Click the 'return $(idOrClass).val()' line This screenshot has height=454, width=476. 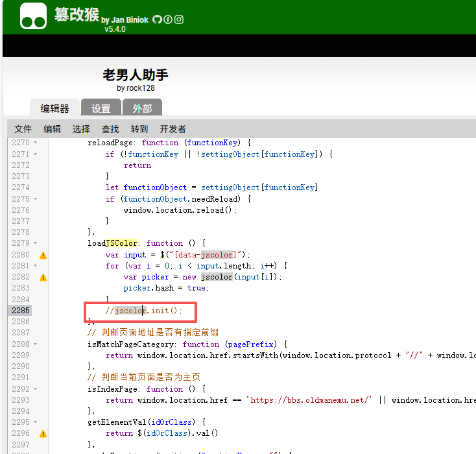162,433
